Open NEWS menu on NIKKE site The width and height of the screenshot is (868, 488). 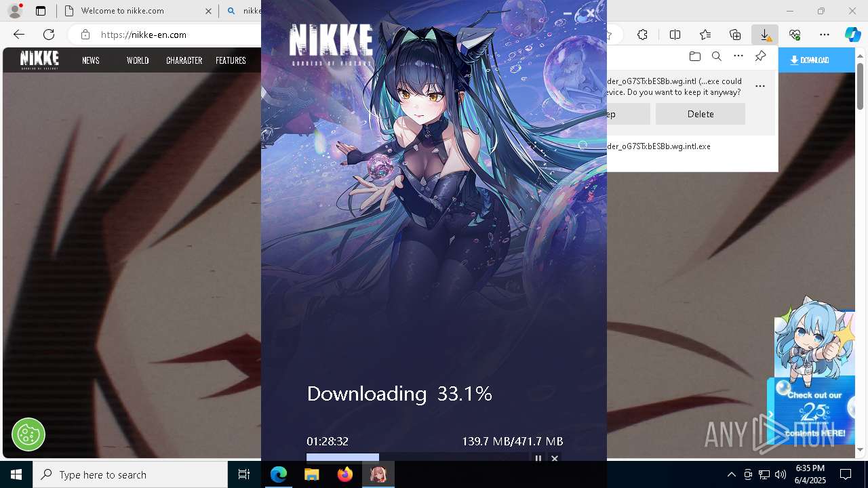pyautogui.click(x=91, y=60)
